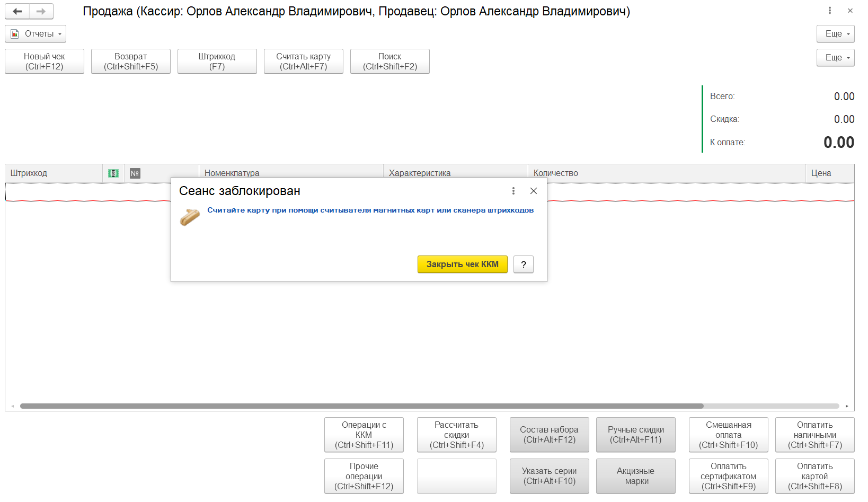Click the Номенклатура column header
The image size is (868, 502).
point(291,173)
